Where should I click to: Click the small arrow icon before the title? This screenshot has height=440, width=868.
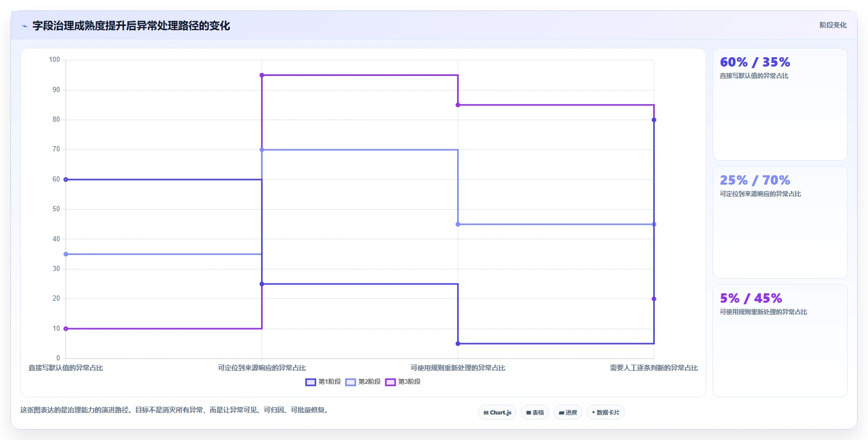[x=24, y=26]
